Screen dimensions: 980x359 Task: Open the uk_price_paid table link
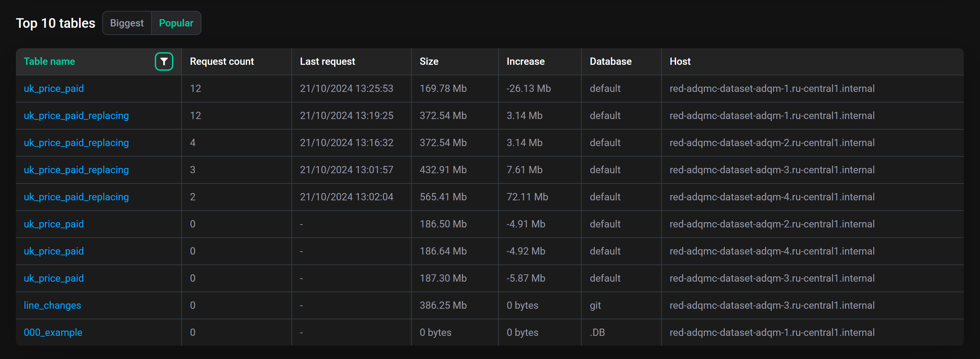53,88
